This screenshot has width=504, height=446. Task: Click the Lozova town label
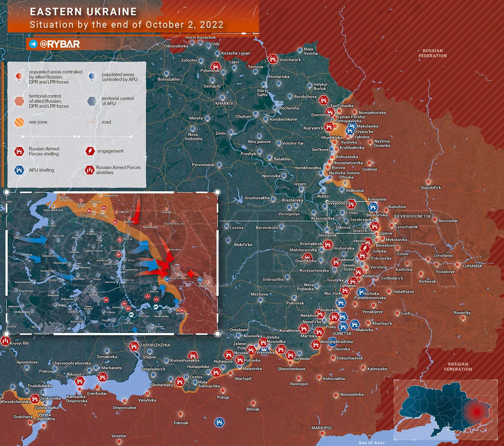237,228
